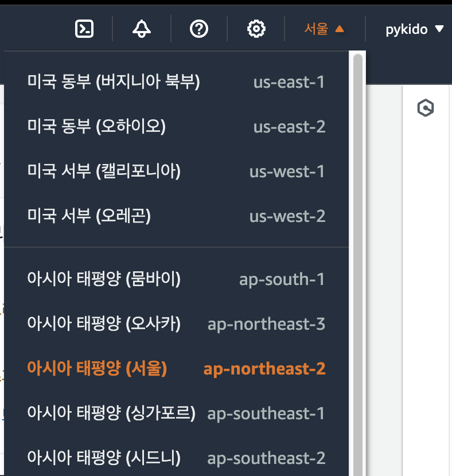Click the region list scrollbar
The image size is (452, 476).
tap(358, 264)
